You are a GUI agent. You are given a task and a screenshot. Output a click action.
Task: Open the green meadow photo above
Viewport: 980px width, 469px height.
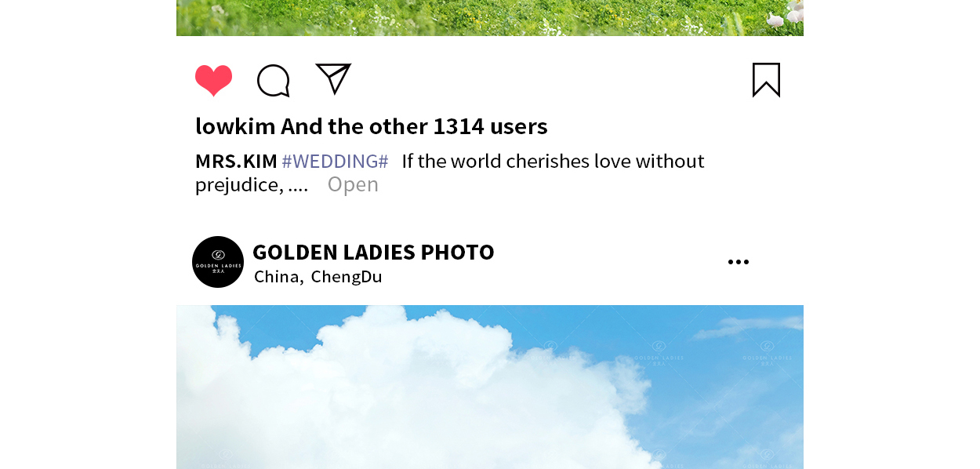[x=490, y=18]
